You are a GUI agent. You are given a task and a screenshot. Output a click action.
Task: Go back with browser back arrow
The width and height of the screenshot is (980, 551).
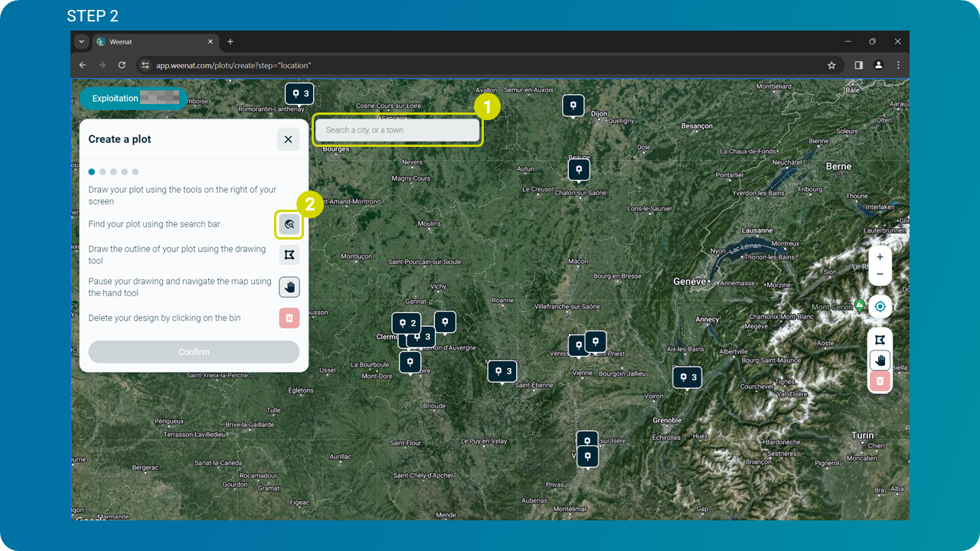[83, 65]
